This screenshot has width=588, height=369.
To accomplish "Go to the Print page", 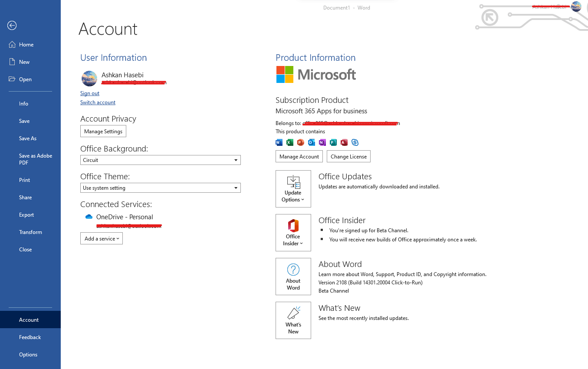I will (x=30, y=180).
